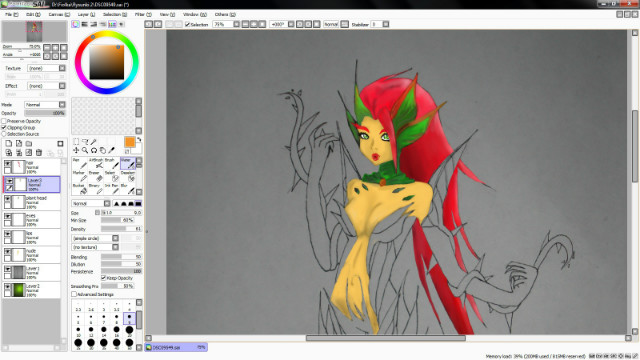
Task: Enable Advanced Settings checkbox
Action: coord(74,294)
